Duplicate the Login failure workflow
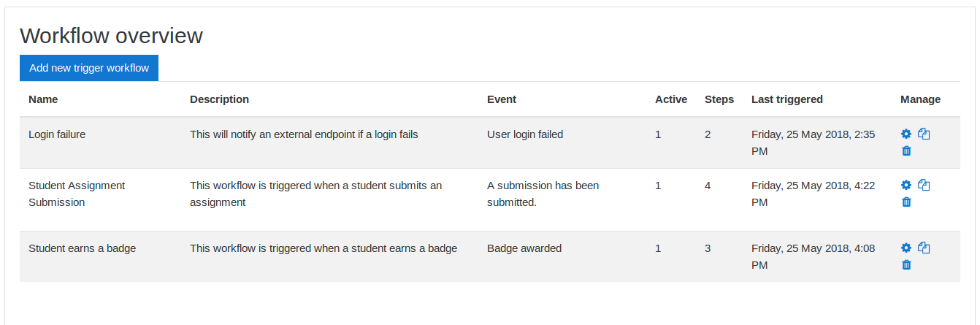 [x=924, y=134]
